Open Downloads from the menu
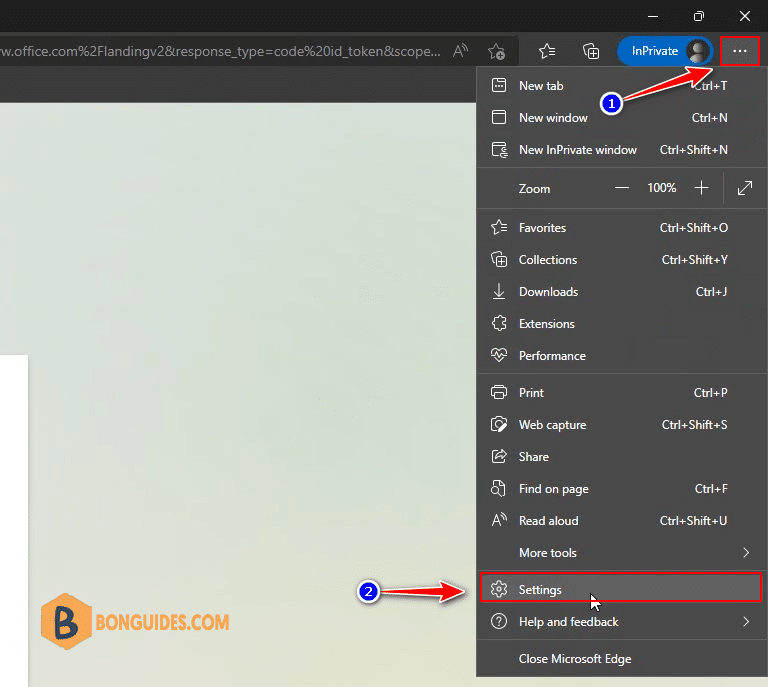The width and height of the screenshot is (768, 687). tap(621, 292)
